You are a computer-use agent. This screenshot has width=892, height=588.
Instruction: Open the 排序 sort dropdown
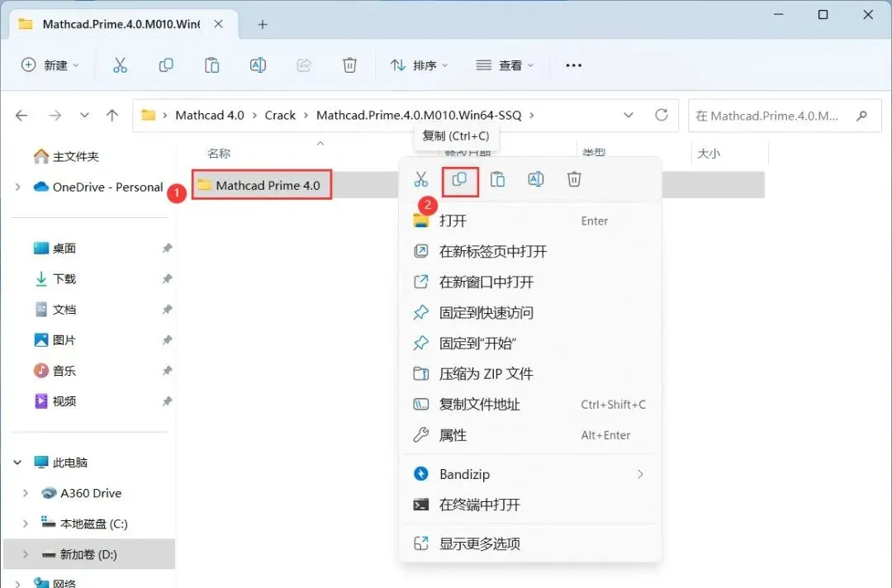(420, 65)
